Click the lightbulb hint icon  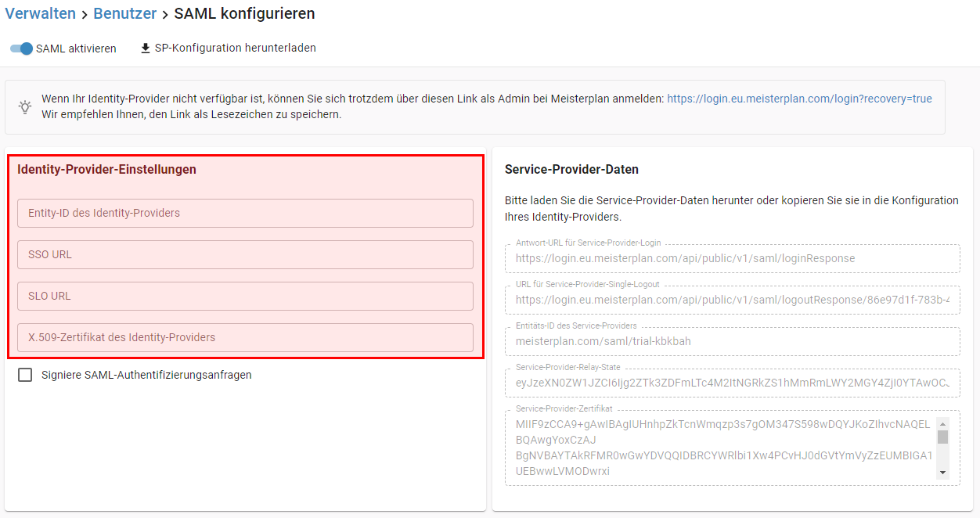(25, 106)
